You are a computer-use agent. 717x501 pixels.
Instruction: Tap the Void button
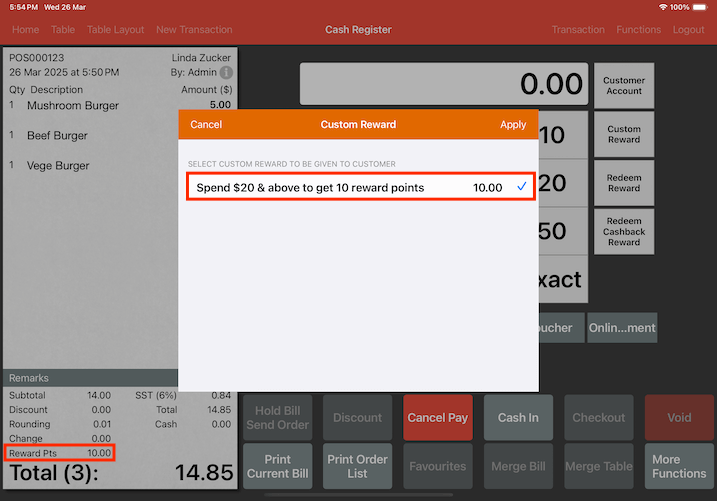point(679,418)
